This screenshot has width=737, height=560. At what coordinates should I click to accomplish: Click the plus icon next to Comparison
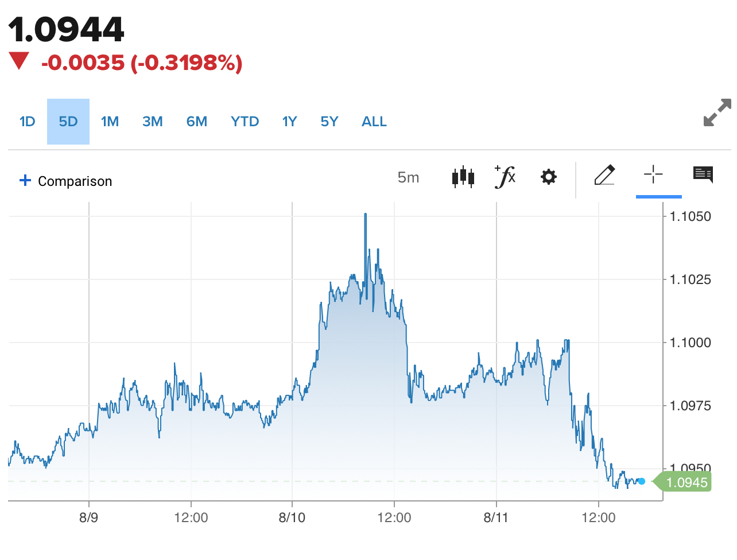coord(25,181)
